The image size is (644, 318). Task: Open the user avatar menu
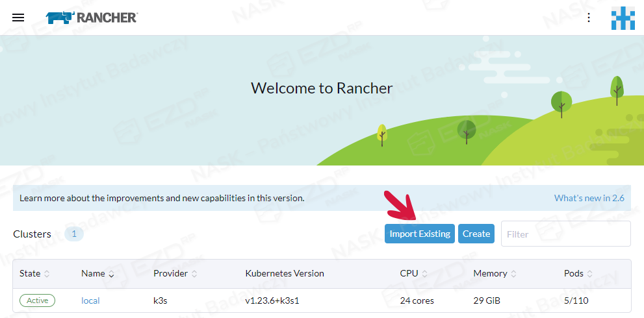coord(623,18)
